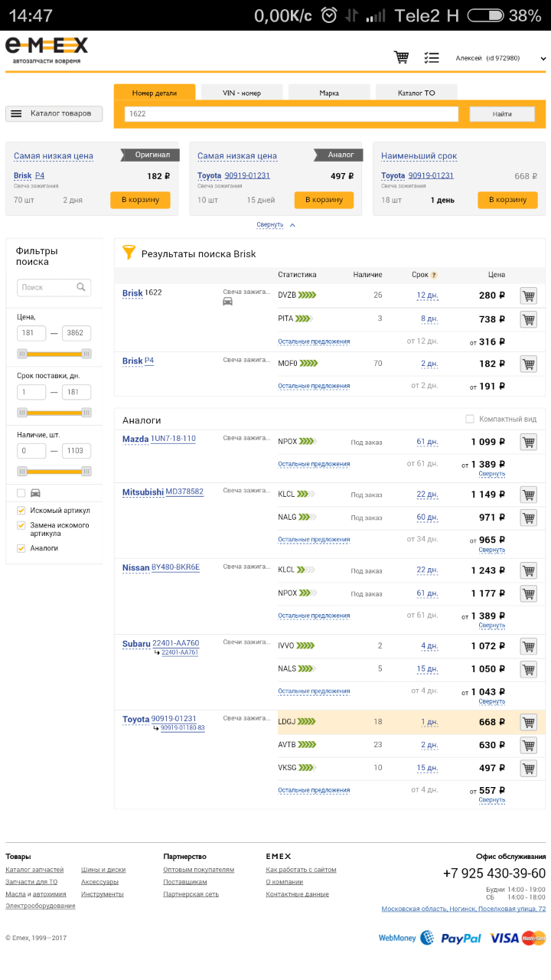
Task: Adjust the Срок поставки range slider
Action: (54, 413)
